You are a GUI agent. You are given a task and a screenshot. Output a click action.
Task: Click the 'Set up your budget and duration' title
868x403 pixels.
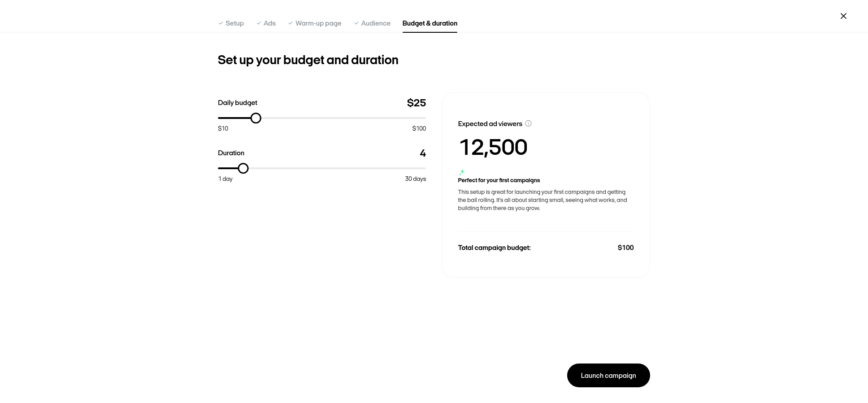click(308, 60)
